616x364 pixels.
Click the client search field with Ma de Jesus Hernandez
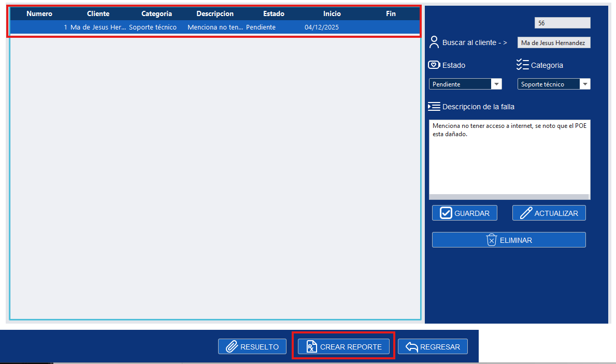[553, 43]
